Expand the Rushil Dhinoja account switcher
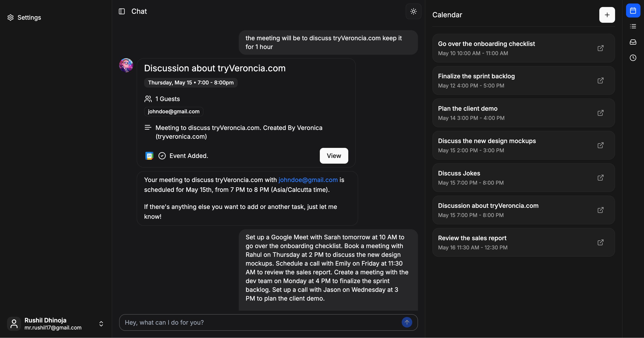Screen dimensions: 644x338 101,324
